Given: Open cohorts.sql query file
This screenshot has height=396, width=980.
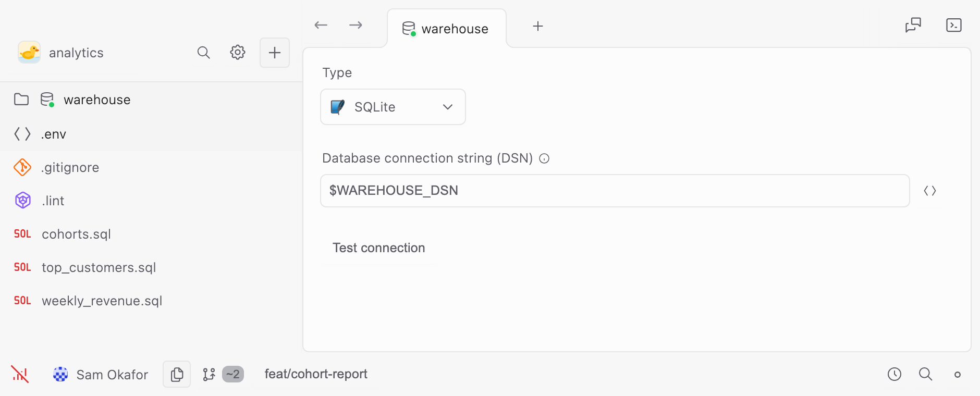Looking at the screenshot, I should tap(151, 234).
